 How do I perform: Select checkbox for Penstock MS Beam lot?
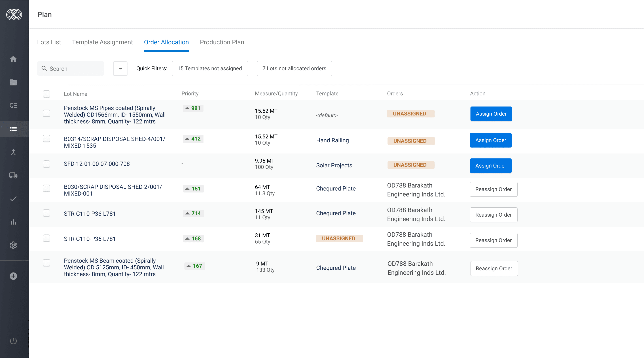(47, 263)
